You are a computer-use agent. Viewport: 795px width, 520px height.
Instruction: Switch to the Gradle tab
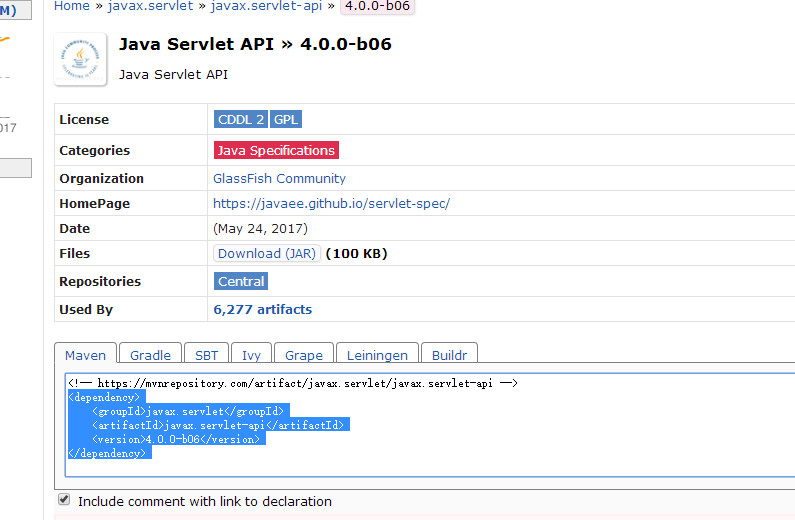(150, 355)
